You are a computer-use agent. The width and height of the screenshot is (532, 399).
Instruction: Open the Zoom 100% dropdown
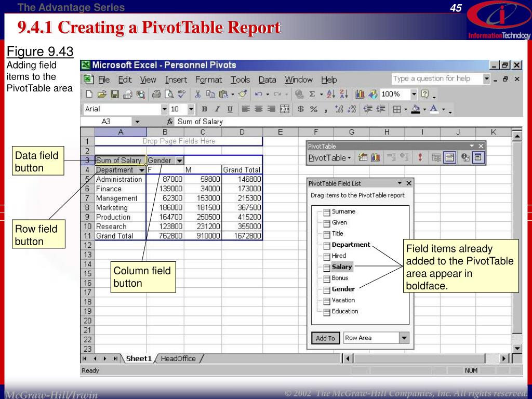(414, 94)
